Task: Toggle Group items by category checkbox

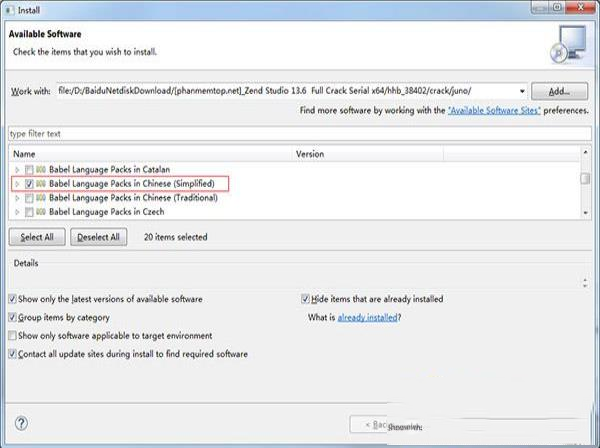Action: 12,317
